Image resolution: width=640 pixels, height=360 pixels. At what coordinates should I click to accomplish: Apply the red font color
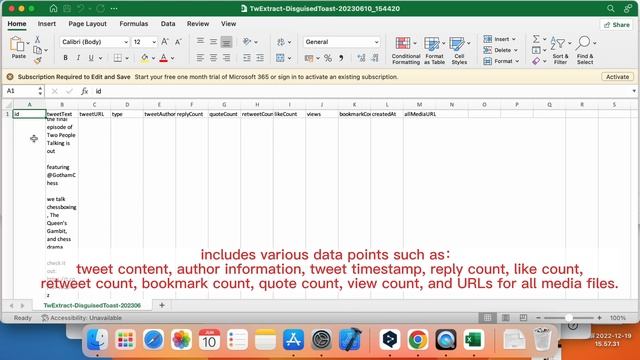pos(164,58)
